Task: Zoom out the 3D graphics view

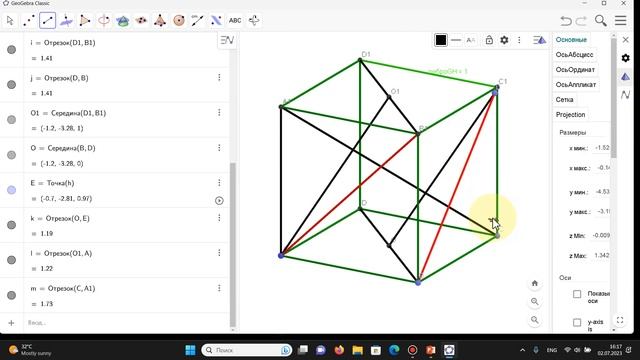Action: [535, 320]
